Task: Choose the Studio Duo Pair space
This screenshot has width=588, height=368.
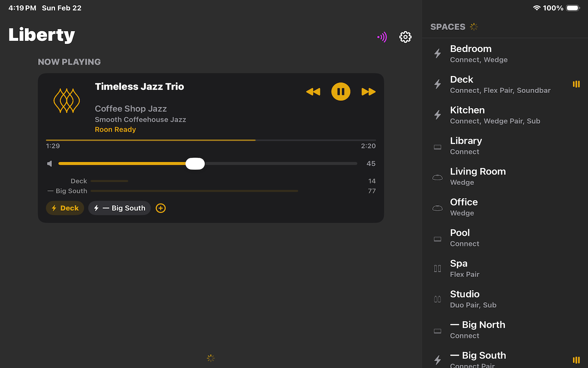Action: point(505,299)
